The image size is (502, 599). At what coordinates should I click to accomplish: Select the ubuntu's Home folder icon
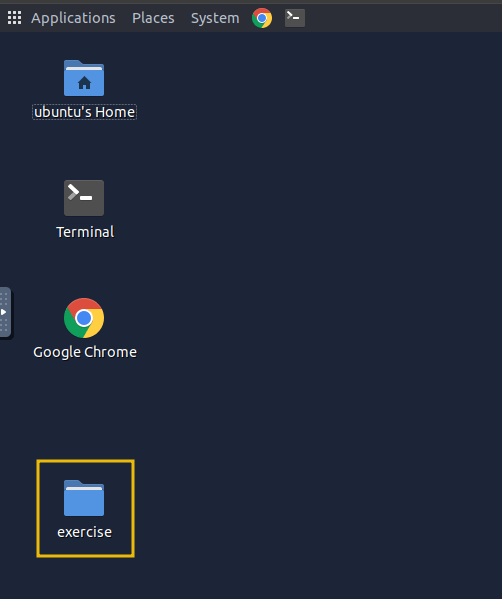(x=84, y=78)
